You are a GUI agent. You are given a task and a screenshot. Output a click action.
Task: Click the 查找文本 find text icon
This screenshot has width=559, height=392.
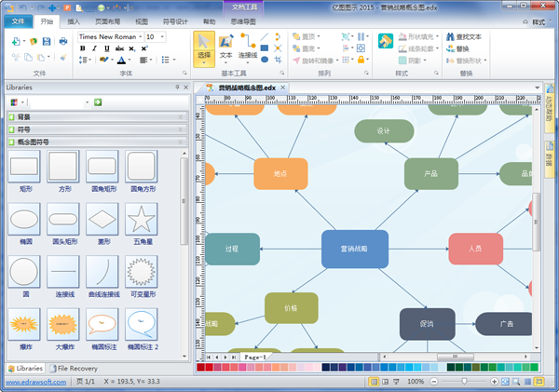click(462, 36)
